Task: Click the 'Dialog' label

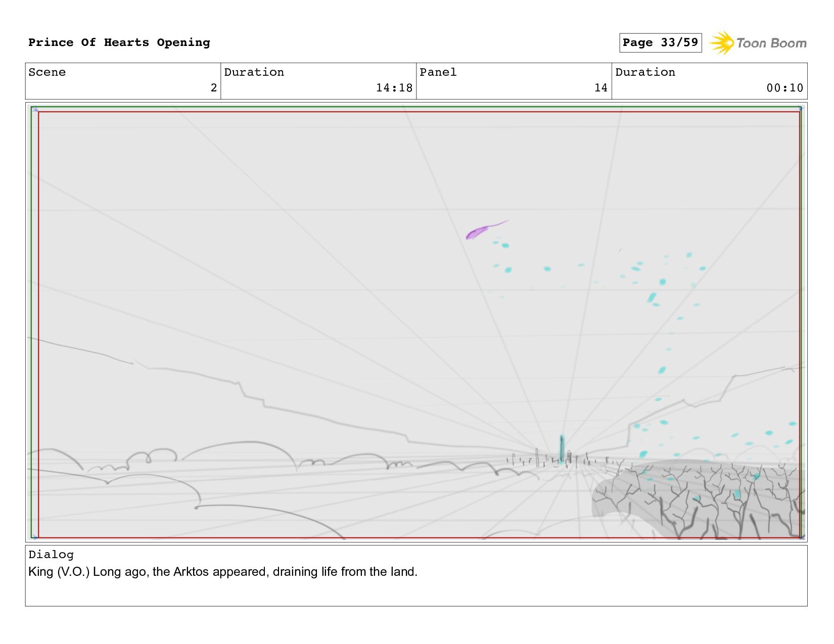Action: point(51,555)
